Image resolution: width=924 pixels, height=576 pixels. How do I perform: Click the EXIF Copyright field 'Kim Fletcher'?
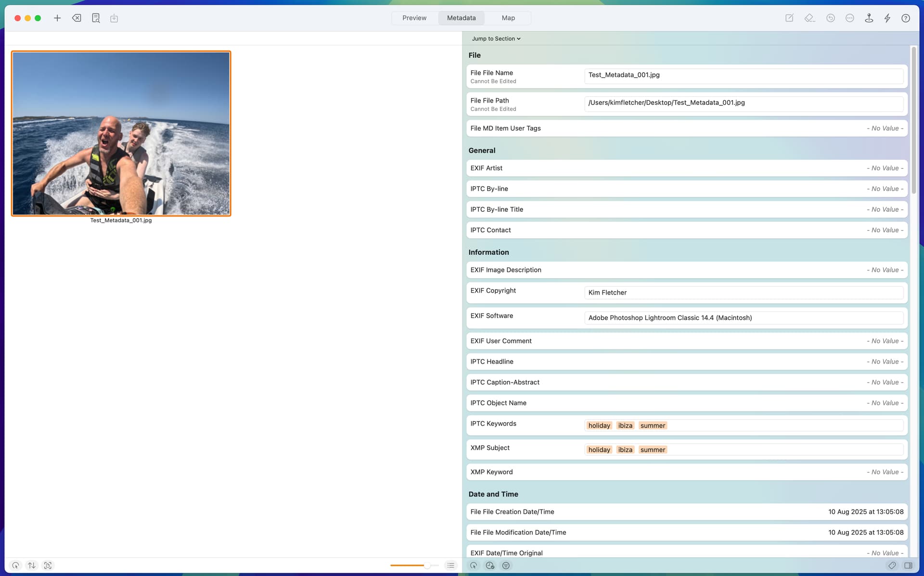tap(744, 293)
